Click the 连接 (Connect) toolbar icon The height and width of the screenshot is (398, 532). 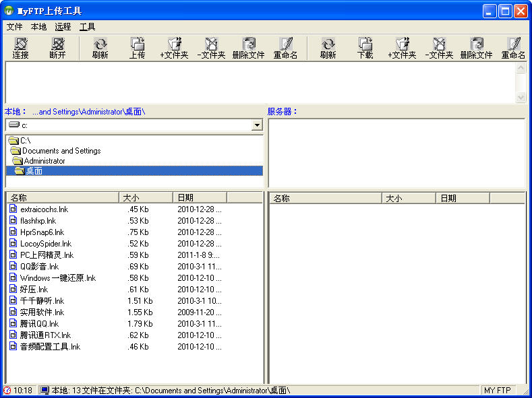(x=20, y=48)
